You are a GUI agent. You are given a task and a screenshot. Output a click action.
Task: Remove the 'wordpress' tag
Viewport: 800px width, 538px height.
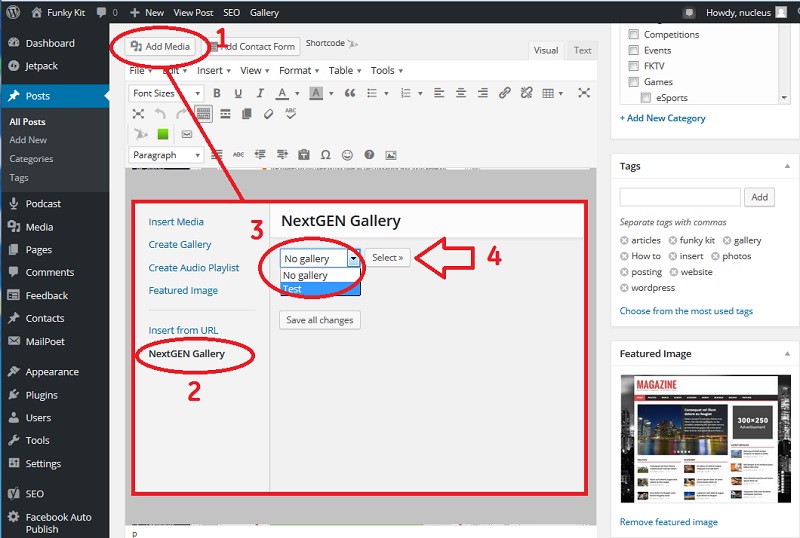[x=624, y=288]
